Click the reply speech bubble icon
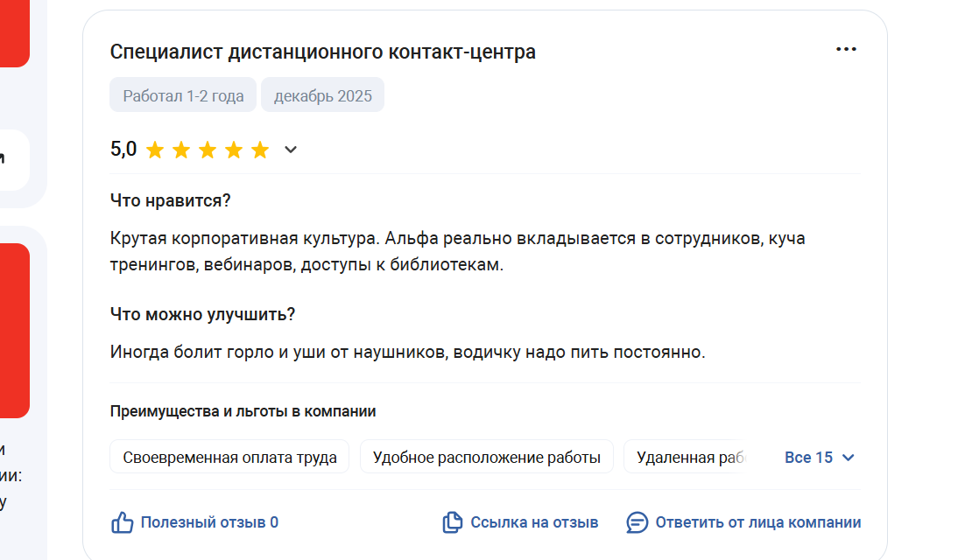 pyautogui.click(x=637, y=522)
